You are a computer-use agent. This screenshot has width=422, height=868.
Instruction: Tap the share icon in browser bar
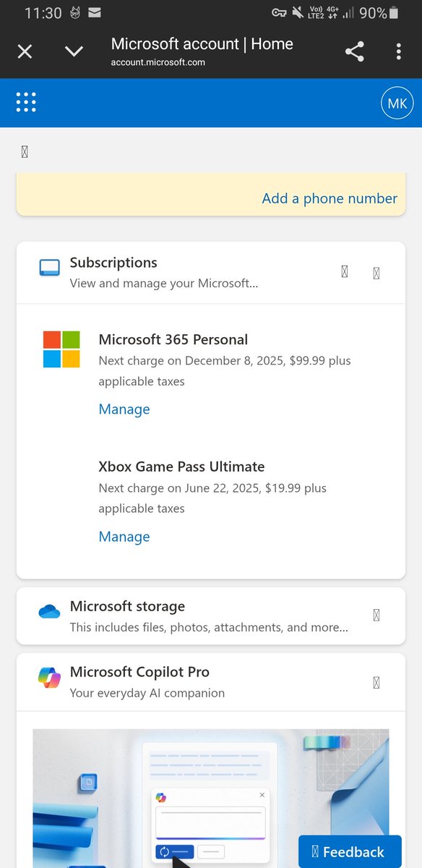tap(354, 51)
